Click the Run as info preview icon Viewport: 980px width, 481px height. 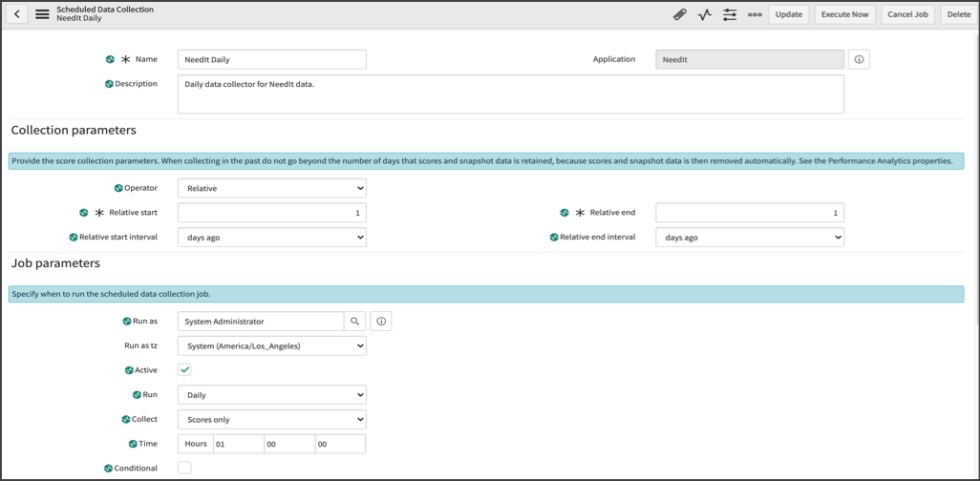381,321
